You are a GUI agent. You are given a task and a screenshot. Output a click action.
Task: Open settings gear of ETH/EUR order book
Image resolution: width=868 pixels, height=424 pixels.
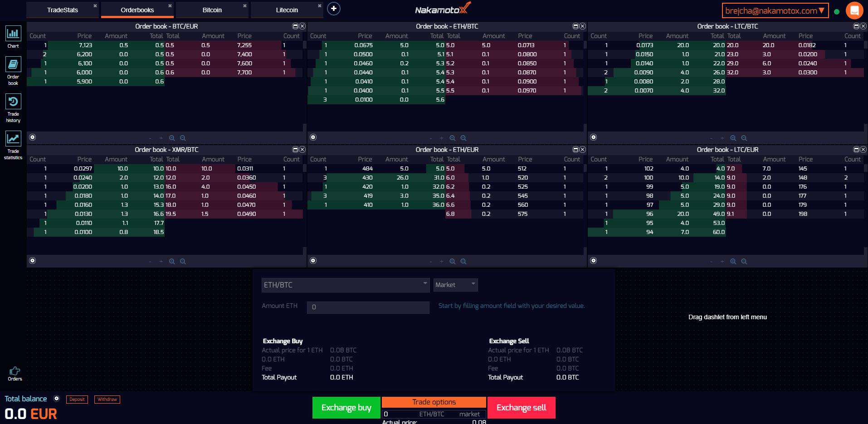[313, 261]
